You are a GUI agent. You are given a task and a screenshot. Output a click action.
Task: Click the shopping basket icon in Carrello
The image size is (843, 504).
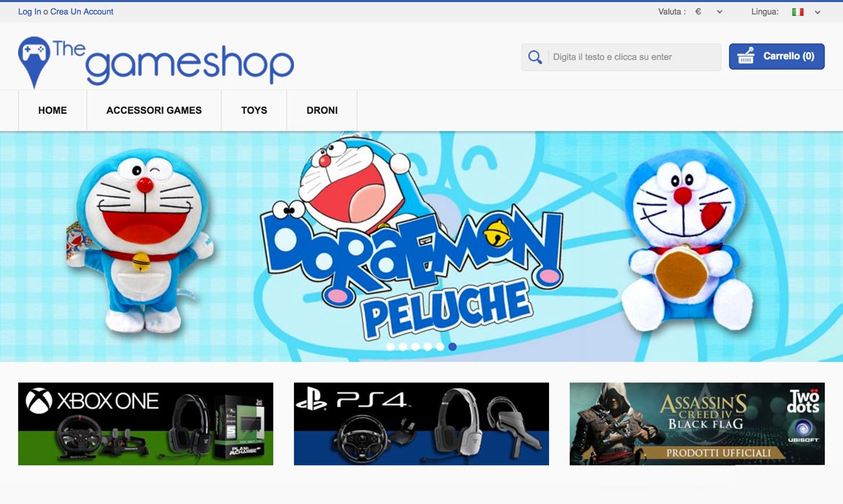coord(746,56)
